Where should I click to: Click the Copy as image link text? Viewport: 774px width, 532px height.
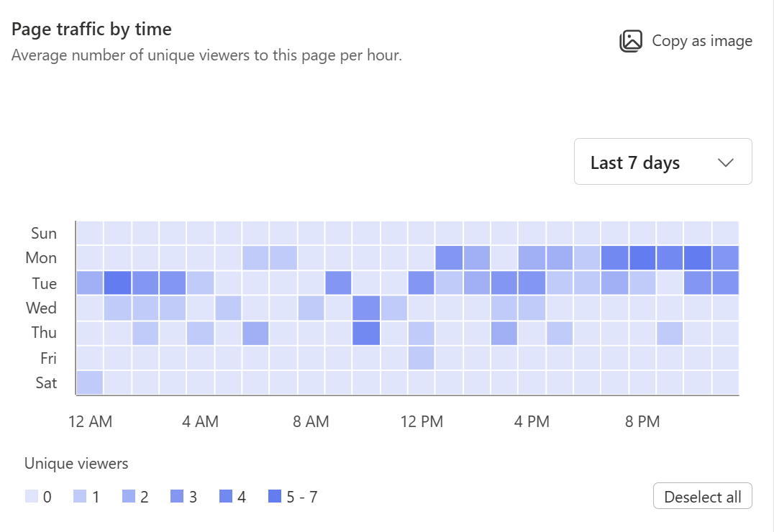[701, 41]
